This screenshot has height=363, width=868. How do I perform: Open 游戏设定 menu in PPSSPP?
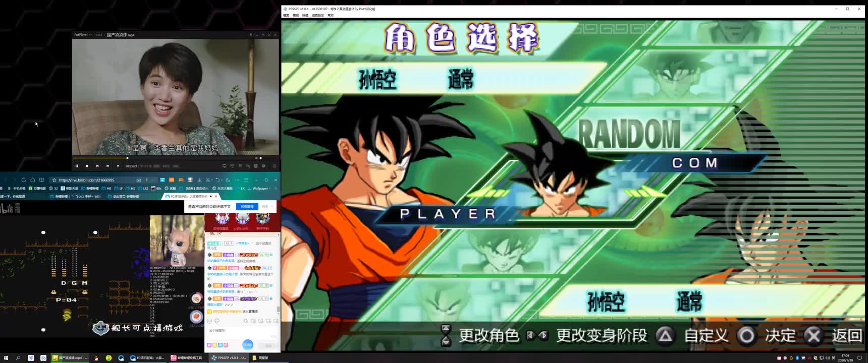pos(318,15)
